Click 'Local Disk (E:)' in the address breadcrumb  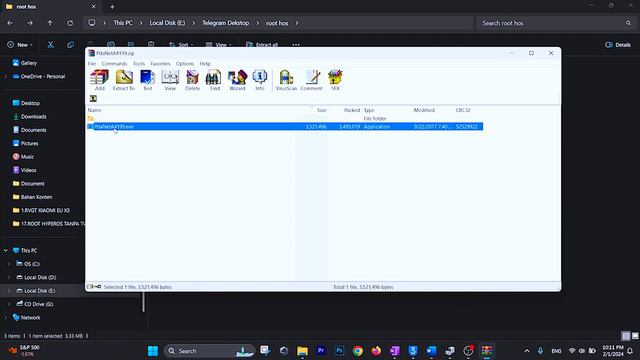[167, 23]
